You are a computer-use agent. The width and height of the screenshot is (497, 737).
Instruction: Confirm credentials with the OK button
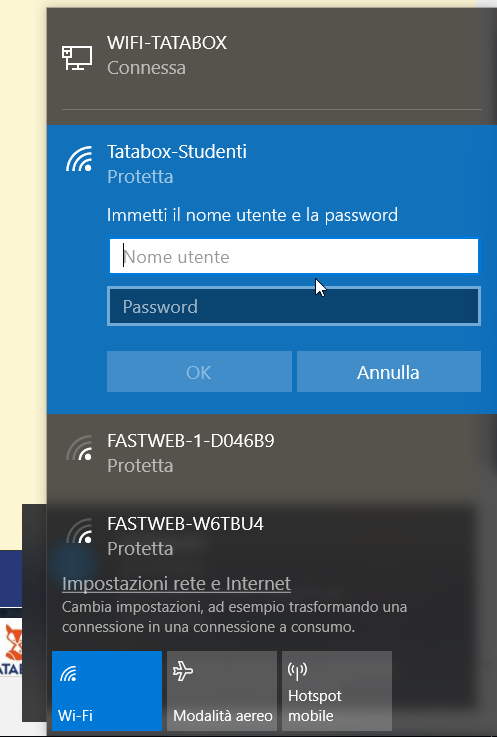(x=199, y=372)
